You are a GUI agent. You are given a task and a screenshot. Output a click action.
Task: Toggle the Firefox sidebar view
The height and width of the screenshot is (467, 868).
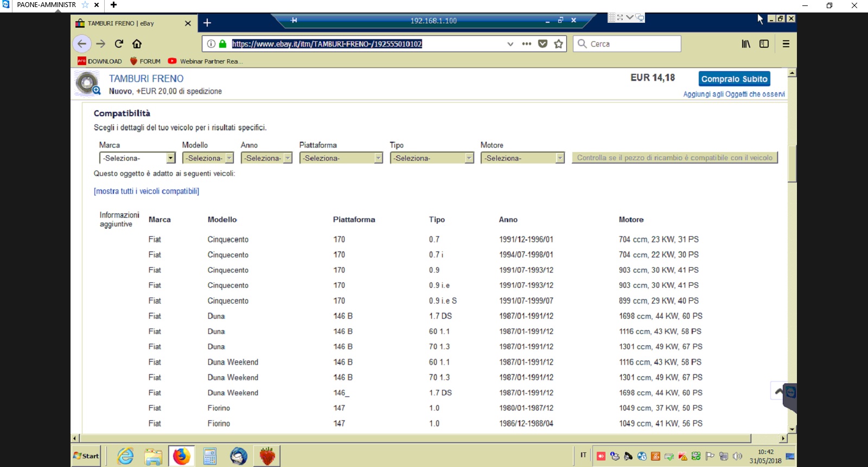(x=764, y=44)
